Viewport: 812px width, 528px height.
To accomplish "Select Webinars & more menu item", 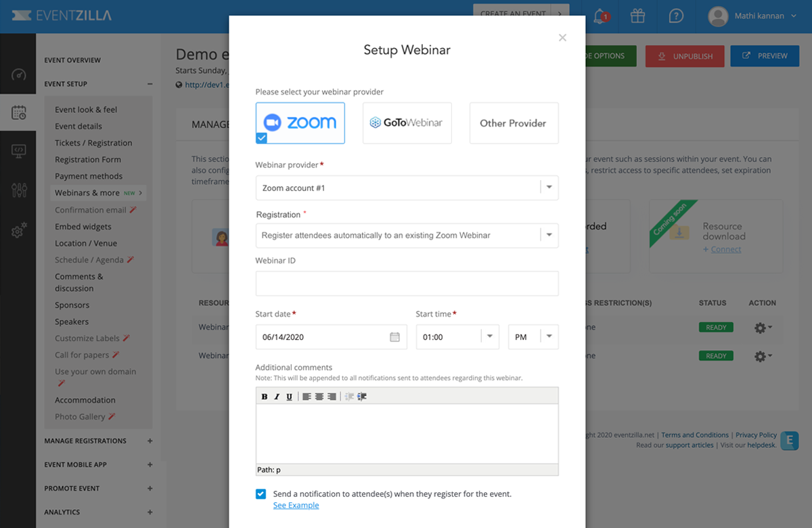I will point(99,193).
